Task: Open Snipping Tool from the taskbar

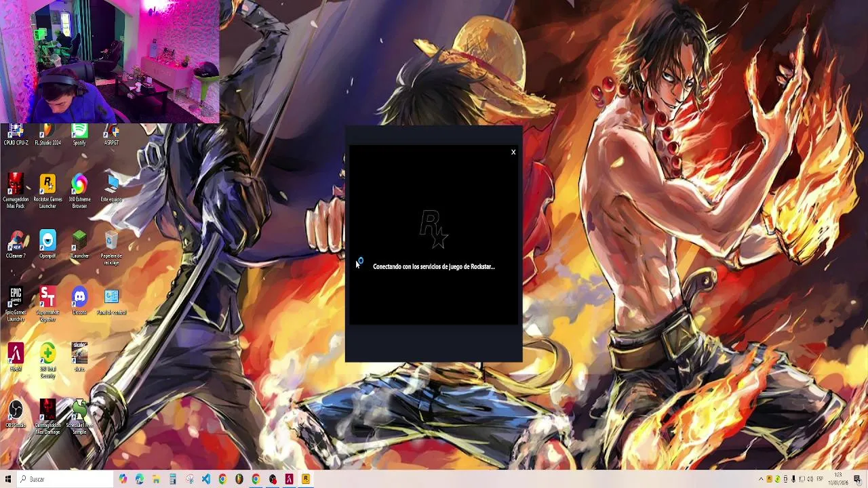Action: tap(189, 479)
